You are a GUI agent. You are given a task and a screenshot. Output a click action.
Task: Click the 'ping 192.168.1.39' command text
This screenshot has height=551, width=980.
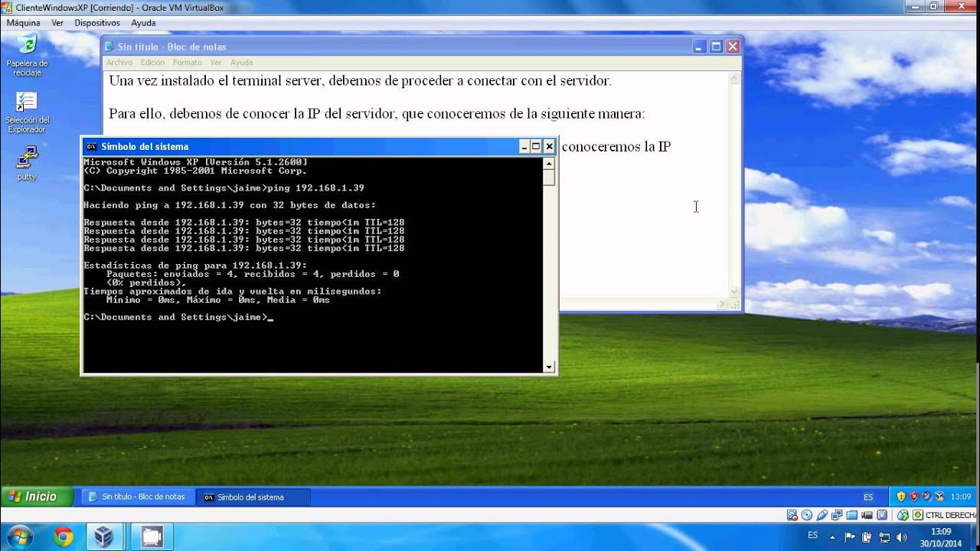point(315,187)
